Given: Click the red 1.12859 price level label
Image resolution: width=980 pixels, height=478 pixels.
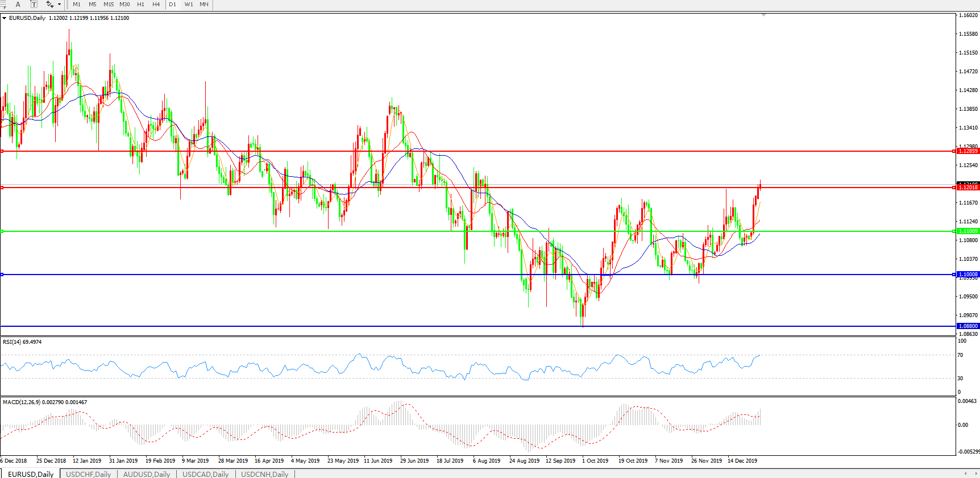Looking at the screenshot, I should click(968, 151).
